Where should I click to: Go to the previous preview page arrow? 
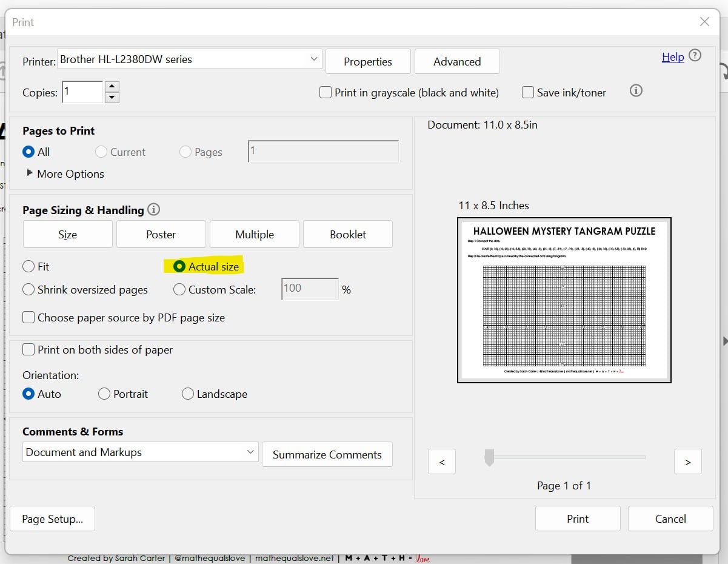(442, 462)
